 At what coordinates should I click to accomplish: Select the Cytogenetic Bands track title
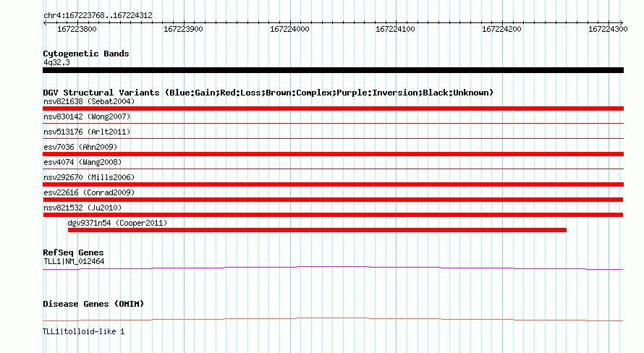(86, 54)
